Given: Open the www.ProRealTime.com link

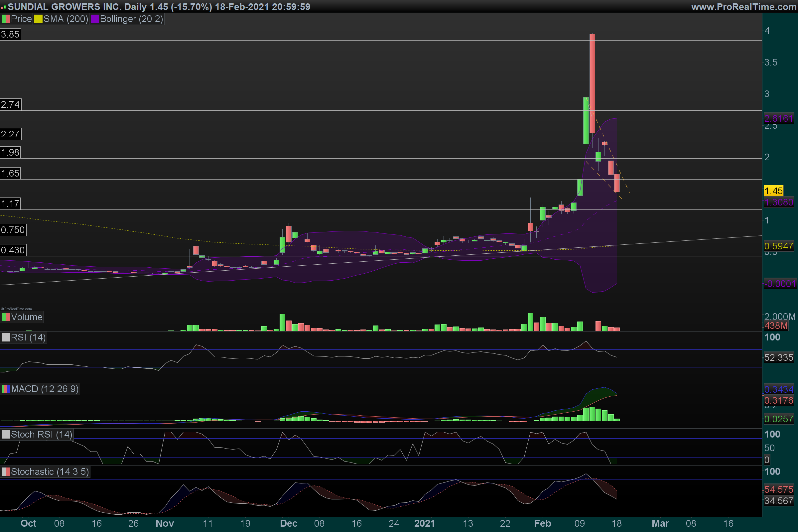Looking at the screenshot, I should pos(743,7).
